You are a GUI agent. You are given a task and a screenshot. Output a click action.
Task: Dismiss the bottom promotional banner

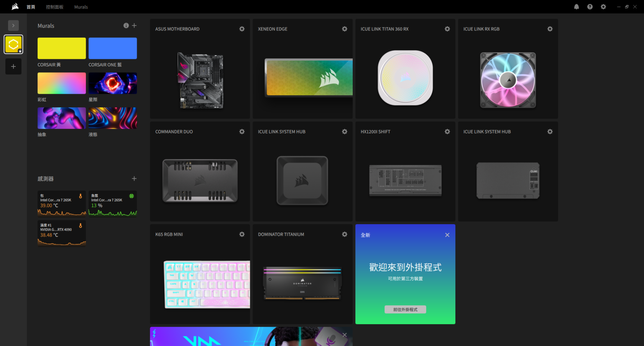pyautogui.click(x=345, y=335)
